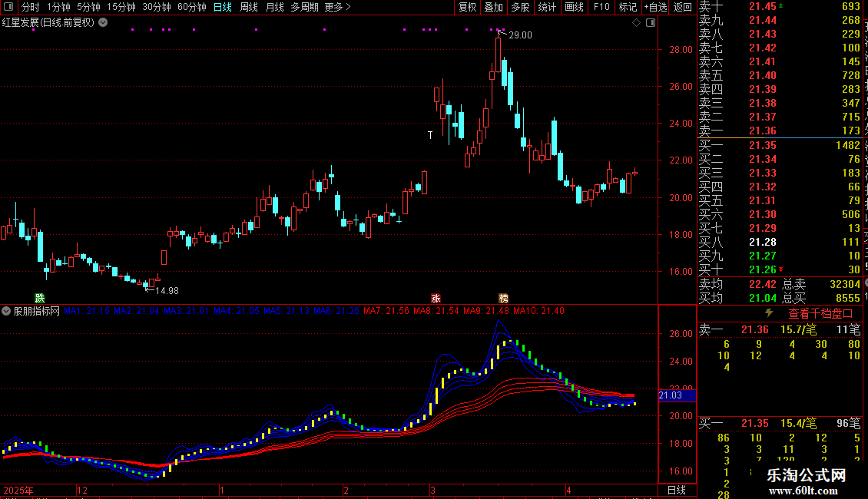The image size is (868, 499).
Task: Click the MA1: 21.15 value
Action: [x=87, y=311]
